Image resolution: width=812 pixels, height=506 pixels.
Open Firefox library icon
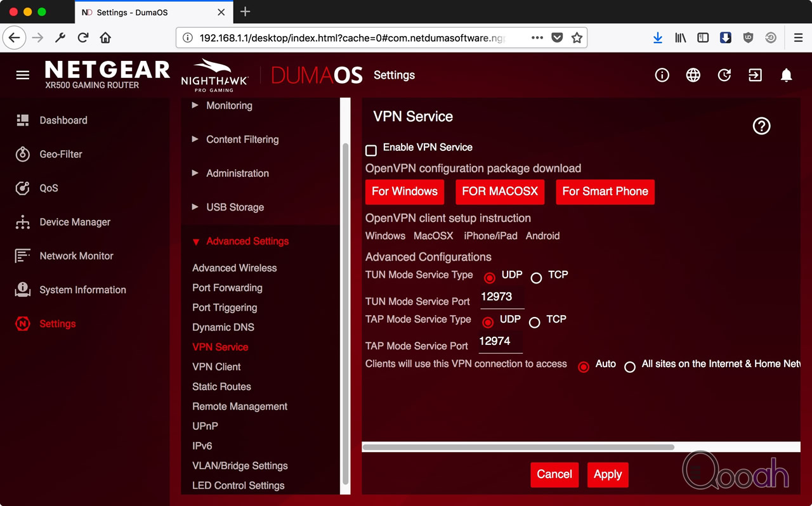(x=681, y=38)
